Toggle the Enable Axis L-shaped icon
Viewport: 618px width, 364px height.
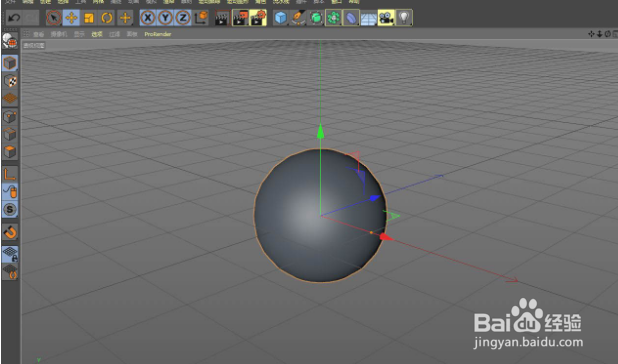coord(10,174)
